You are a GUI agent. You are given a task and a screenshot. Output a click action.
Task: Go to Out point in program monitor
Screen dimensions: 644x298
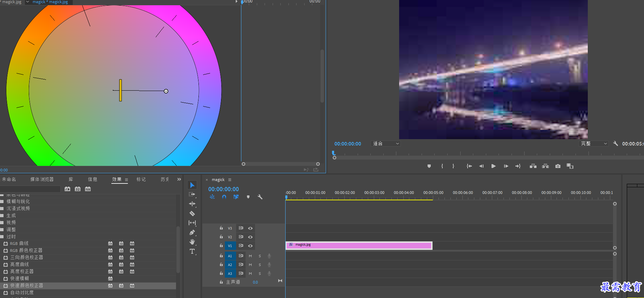click(518, 166)
